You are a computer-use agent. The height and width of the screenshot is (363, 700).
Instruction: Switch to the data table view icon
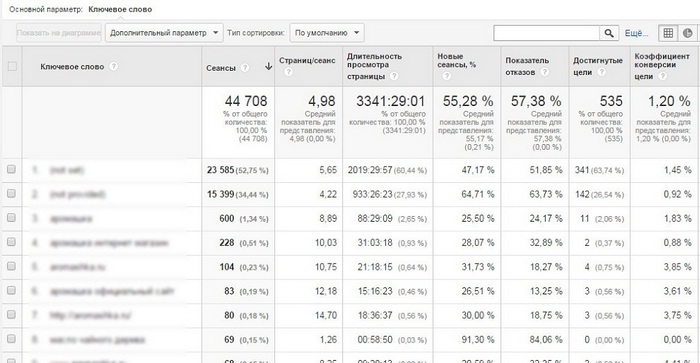pos(668,33)
